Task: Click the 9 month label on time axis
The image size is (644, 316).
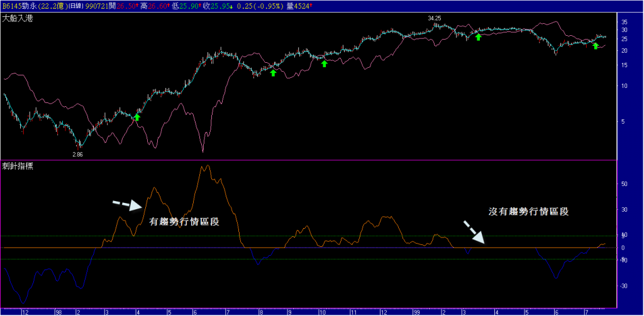Action: [x=289, y=312]
